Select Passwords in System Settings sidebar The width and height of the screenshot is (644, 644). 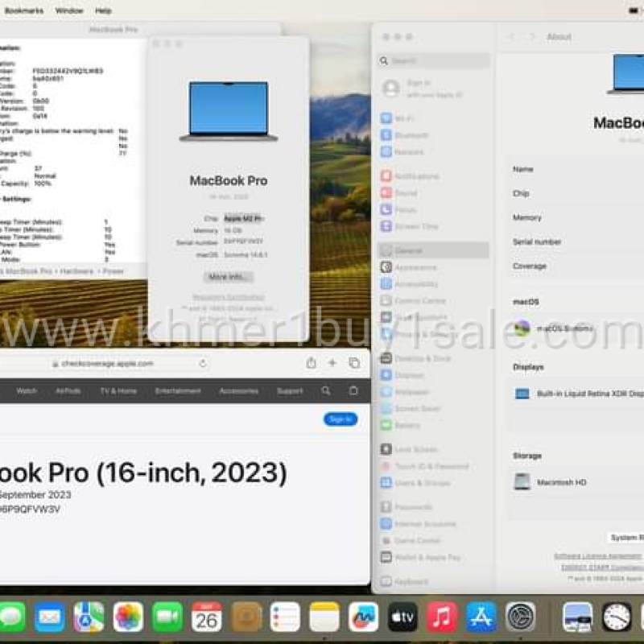[x=433, y=507]
